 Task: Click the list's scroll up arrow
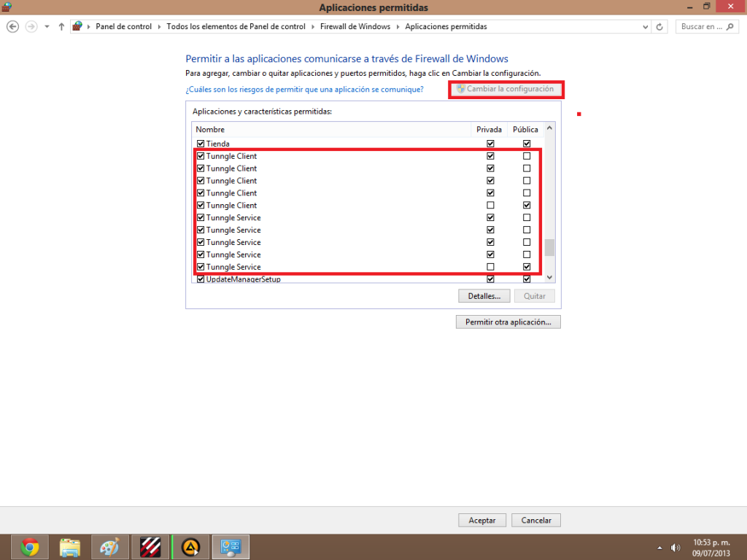549,128
